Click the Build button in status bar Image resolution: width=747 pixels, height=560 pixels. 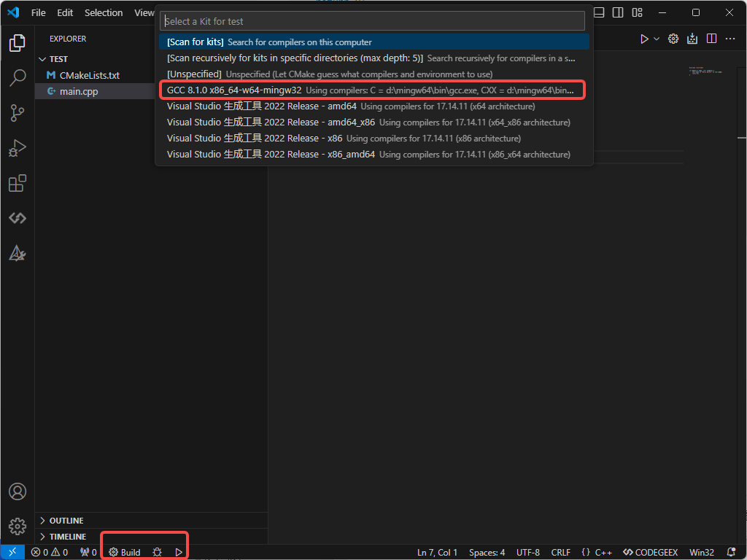click(x=125, y=553)
